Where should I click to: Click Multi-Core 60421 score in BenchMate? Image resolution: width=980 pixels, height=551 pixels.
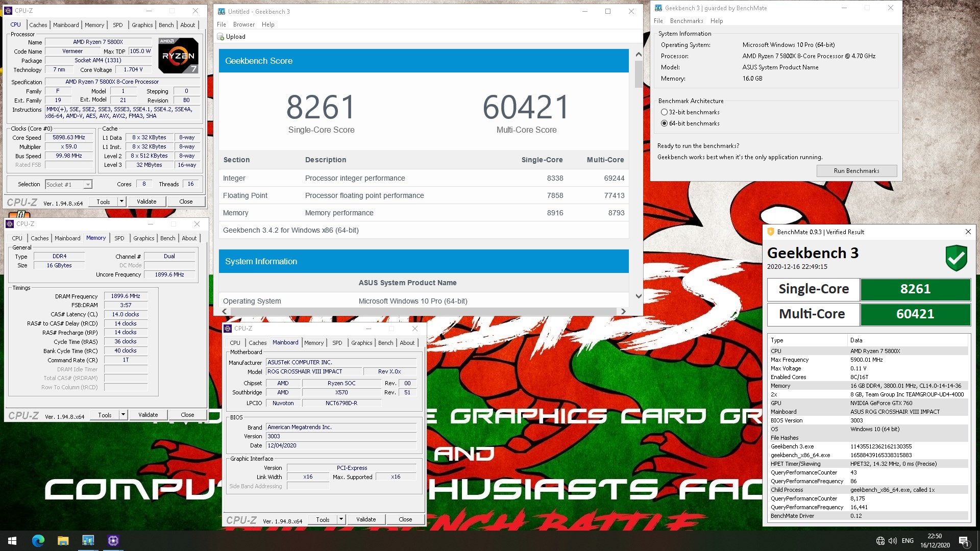tap(915, 314)
